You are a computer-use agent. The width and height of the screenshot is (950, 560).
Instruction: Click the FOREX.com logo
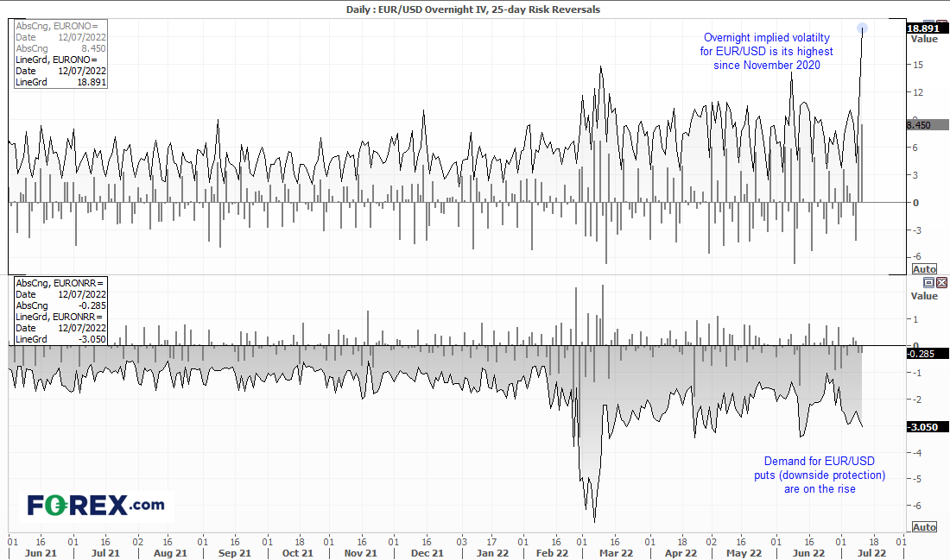click(95, 505)
